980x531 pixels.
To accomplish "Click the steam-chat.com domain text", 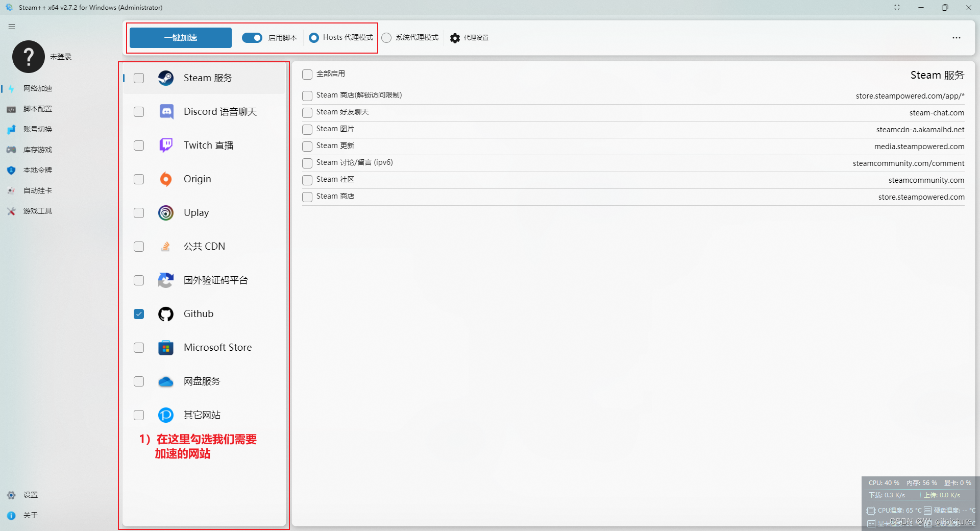I will click(x=937, y=113).
